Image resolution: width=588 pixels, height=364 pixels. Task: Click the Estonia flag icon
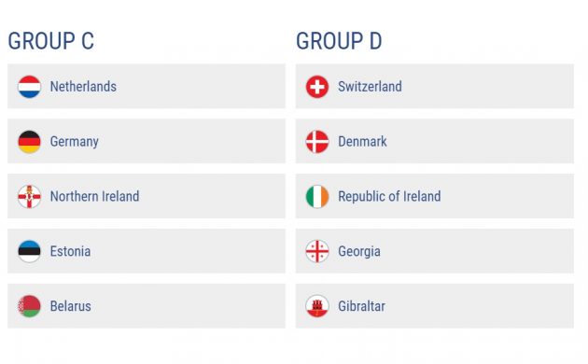[x=29, y=251]
